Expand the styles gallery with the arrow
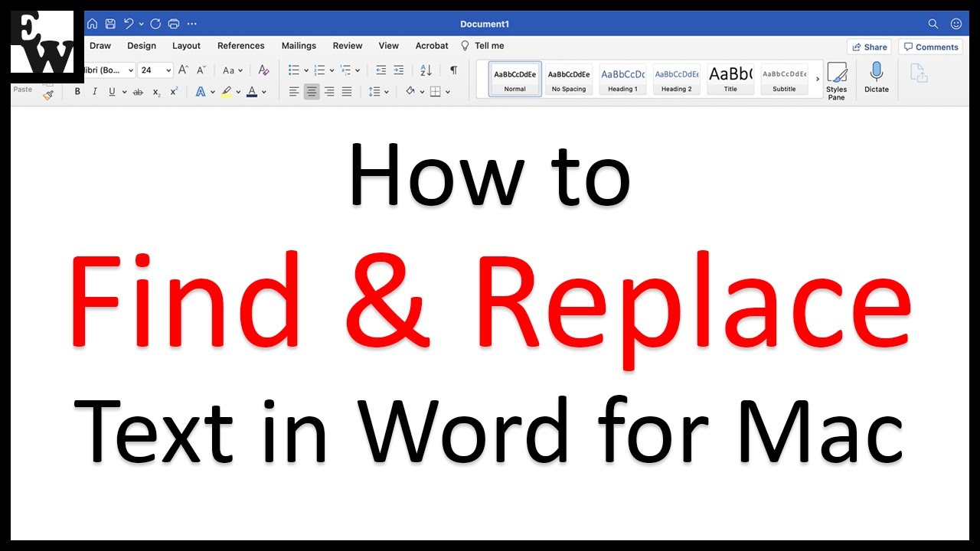Viewport: 980px width, 551px height. (817, 79)
